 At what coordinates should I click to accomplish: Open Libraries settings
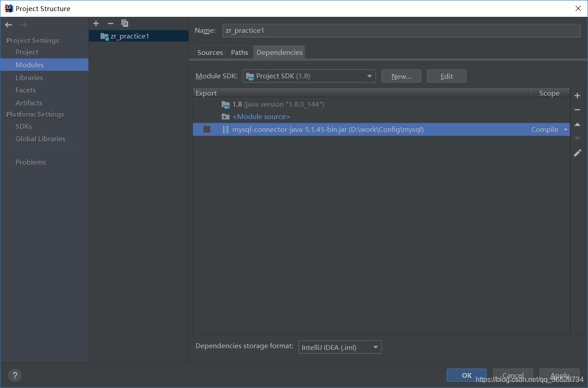click(x=29, y=77)
